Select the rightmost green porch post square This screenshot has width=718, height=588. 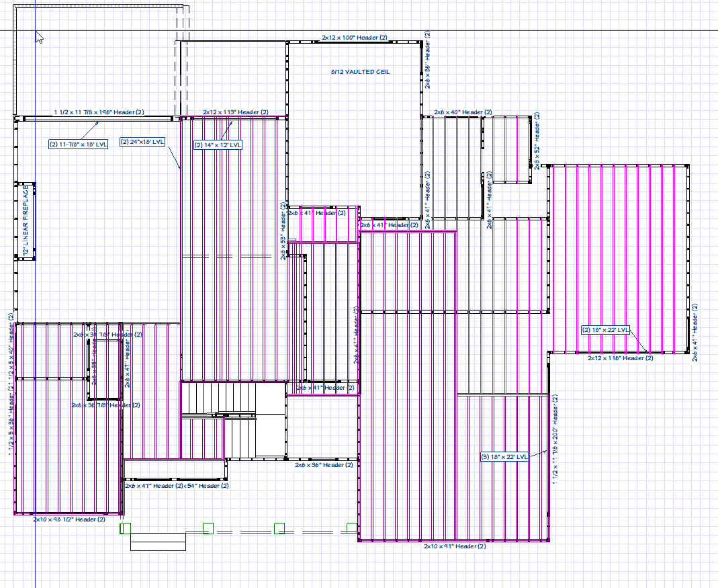point(352,528)
